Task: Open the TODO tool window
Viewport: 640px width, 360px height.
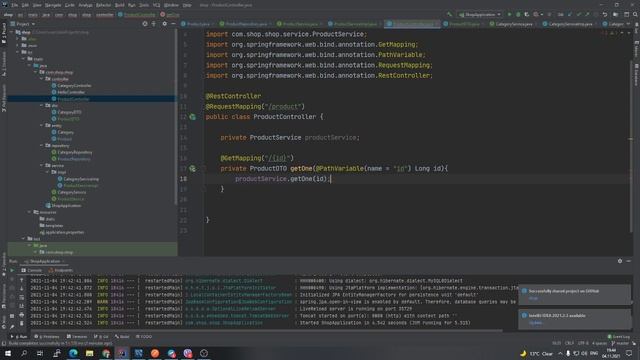Action: (144, 337)
